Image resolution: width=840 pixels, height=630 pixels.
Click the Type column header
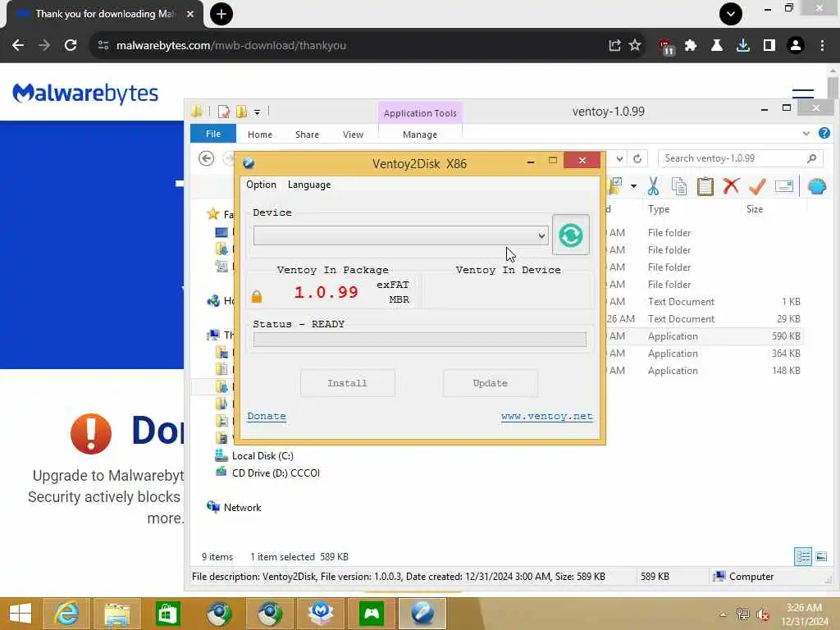click(659, 209)
